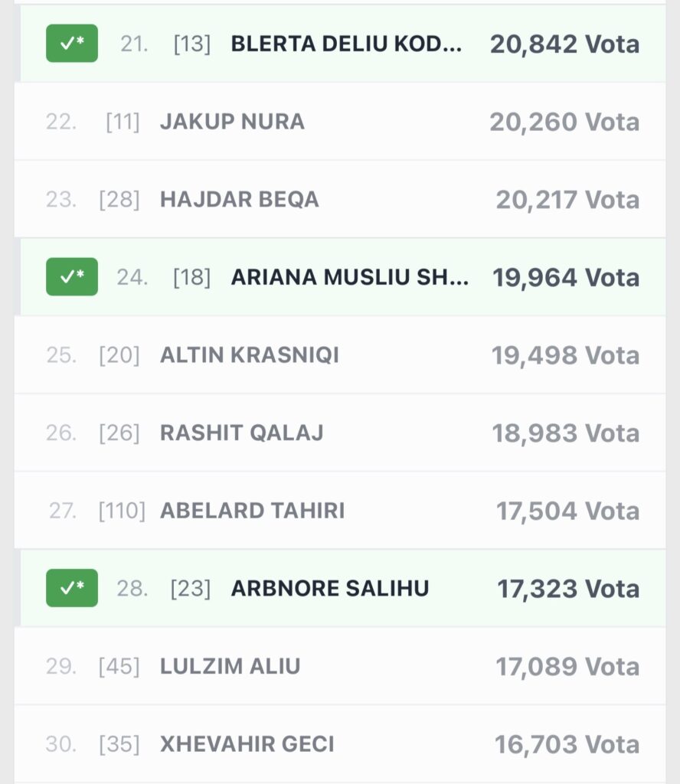Click green check badge beside Ariana Musliu
Image resolution: width=680 pixels, height=784 pixels.
click(x=72, y=277)
